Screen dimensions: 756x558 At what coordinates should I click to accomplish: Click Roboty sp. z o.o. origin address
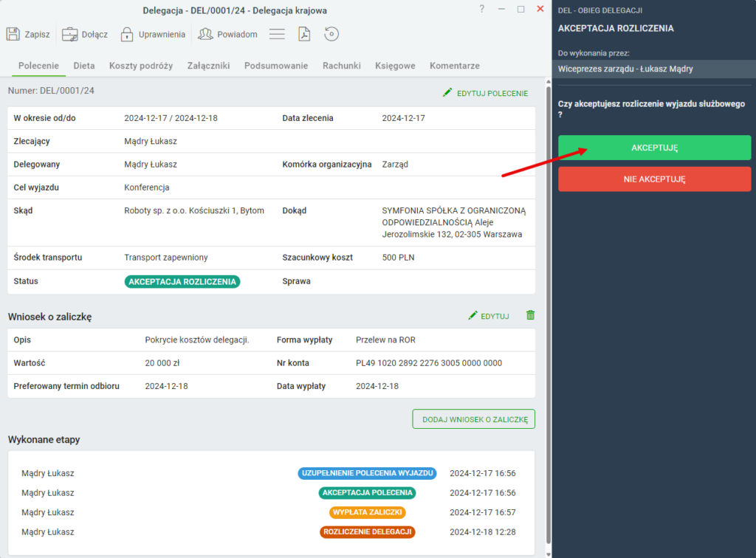(194, 210)
